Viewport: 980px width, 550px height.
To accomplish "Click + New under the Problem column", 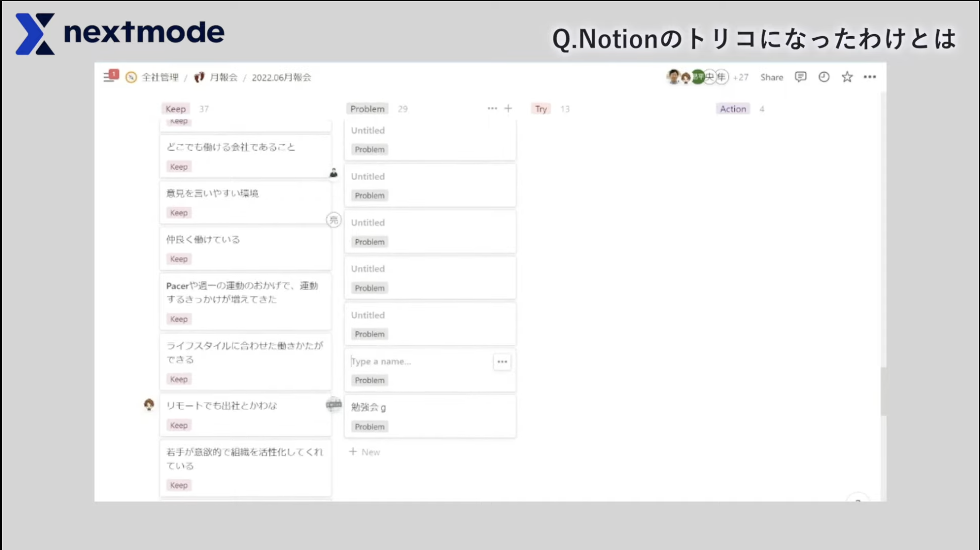I will click(365, 452).
